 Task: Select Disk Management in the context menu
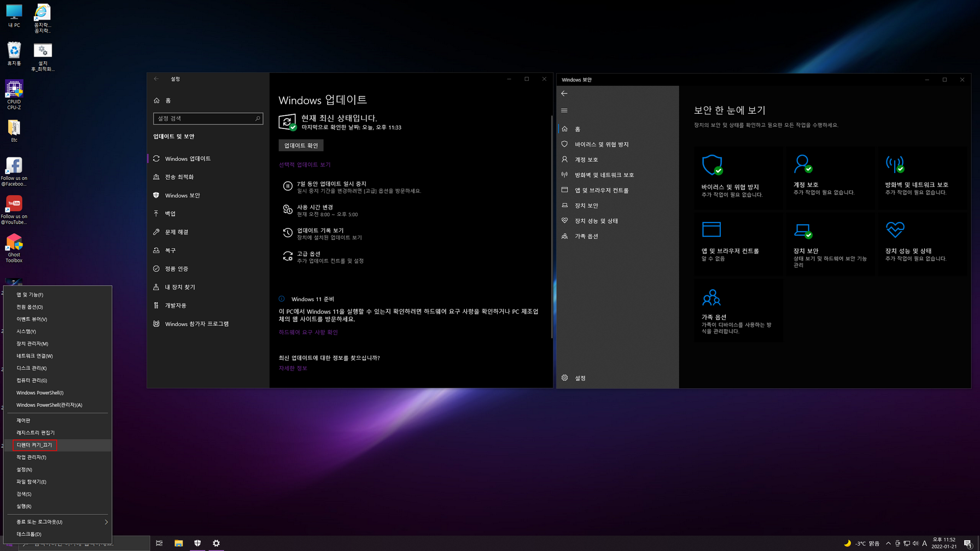click(x=58, y=368)
